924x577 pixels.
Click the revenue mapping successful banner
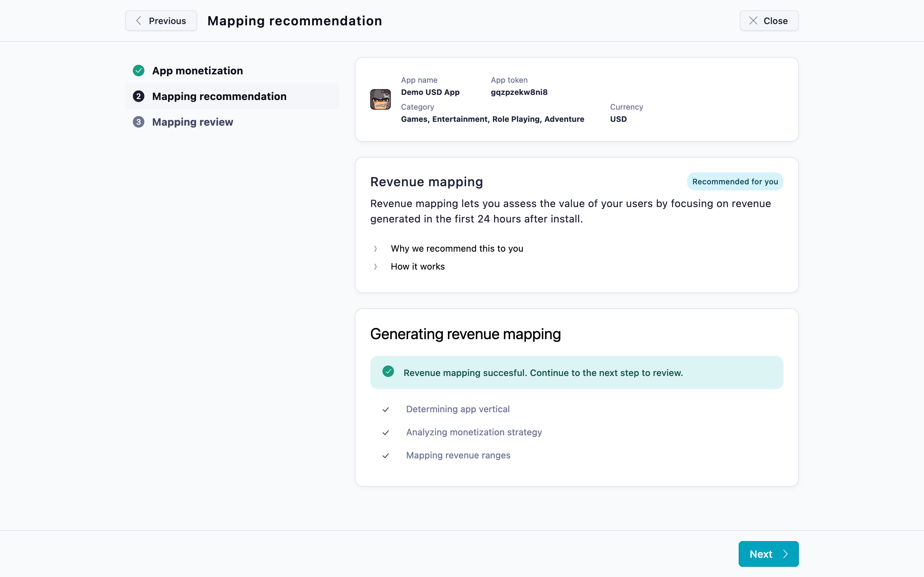(576, 372)
